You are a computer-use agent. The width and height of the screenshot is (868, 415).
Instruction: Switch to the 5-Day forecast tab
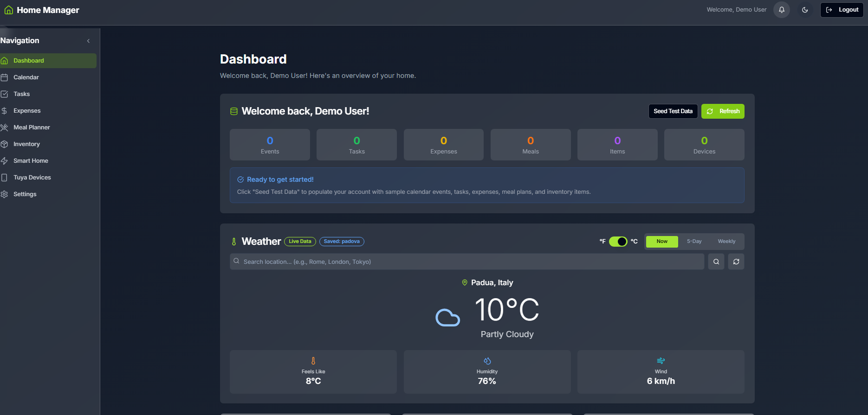[x=694, y=242]
